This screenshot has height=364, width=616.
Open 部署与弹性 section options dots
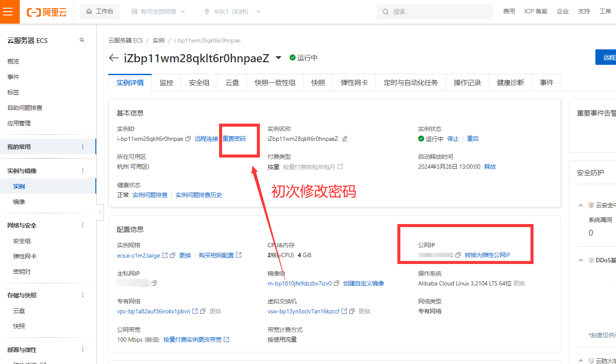[x=83, y=349]
